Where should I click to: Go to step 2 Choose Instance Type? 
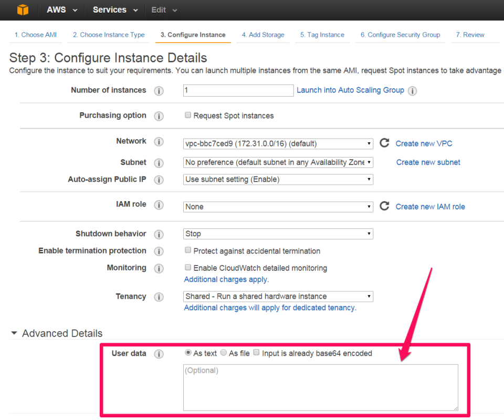(x=109, y=35)
